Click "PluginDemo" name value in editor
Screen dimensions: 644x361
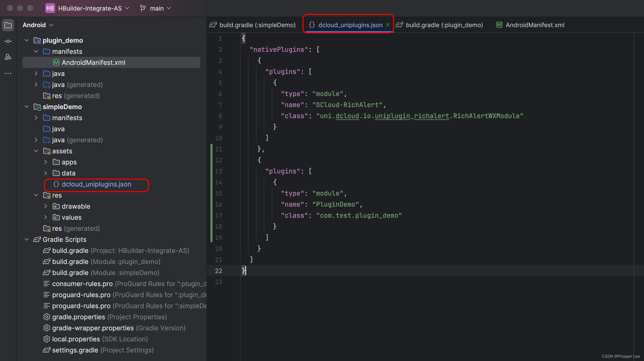click(336, 204)
